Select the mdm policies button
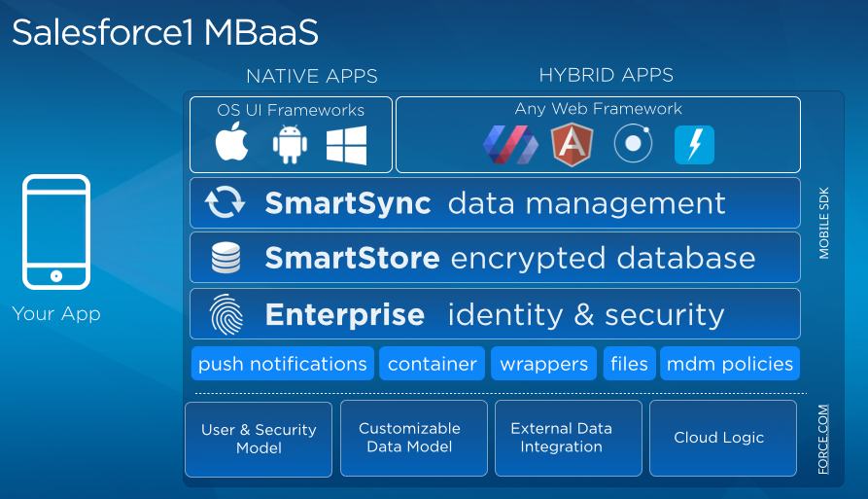 [730, 364]
